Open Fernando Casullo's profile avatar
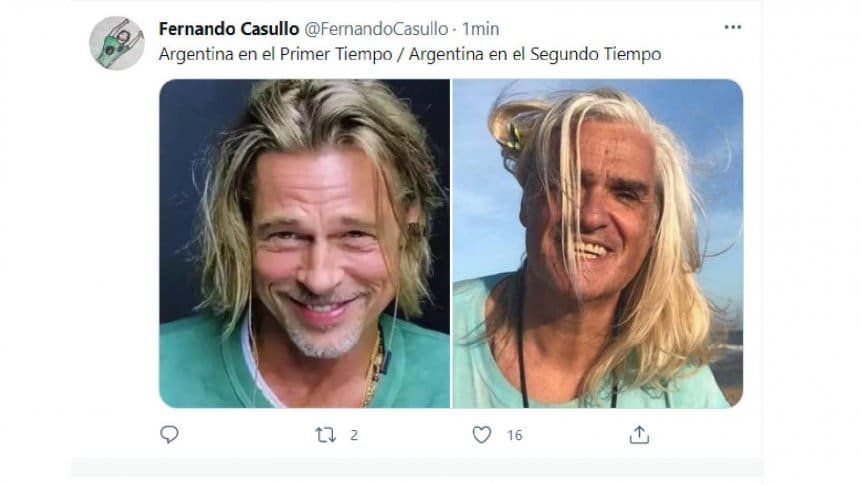 (x=117, y=43)
